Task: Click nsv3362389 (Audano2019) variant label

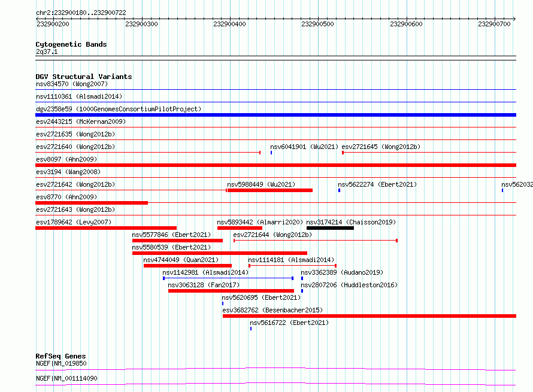Action: (342, 272)
